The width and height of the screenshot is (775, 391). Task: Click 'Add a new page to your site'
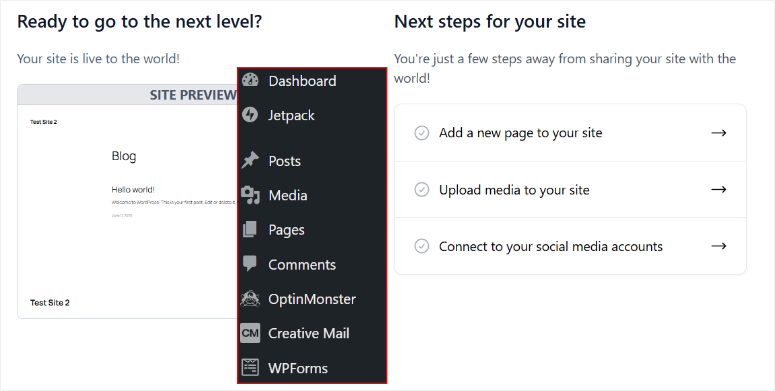pyautogui.click(x=570, y=133)
